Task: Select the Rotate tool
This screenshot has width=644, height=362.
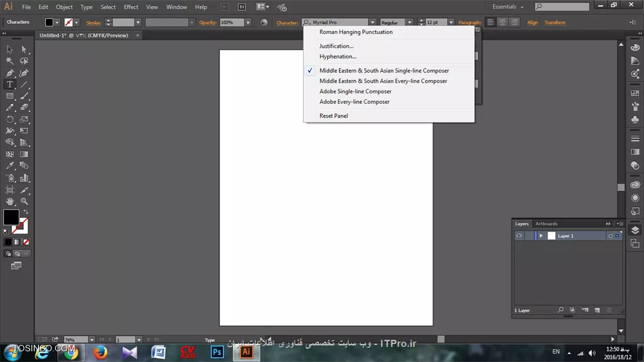Action: point(10,119)
